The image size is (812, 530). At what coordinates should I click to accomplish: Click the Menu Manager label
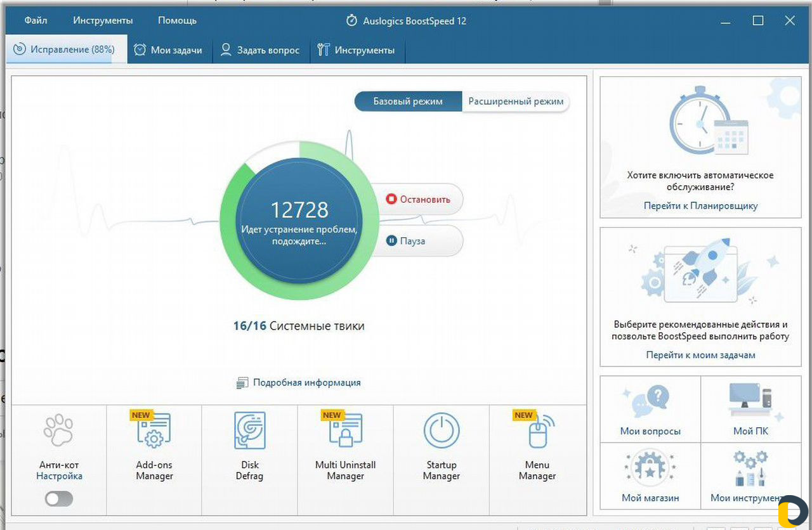pyautogui.click(x=537, y=470)
